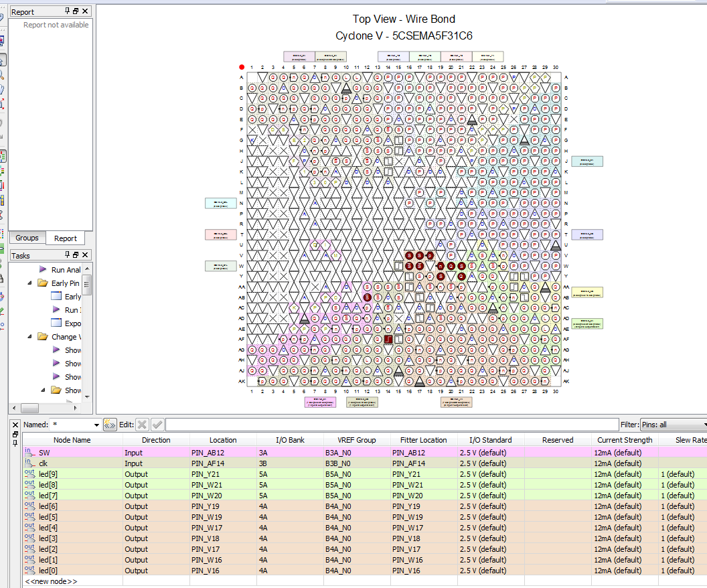Select the PIN_AF14 location cell

tap(223, 463)
